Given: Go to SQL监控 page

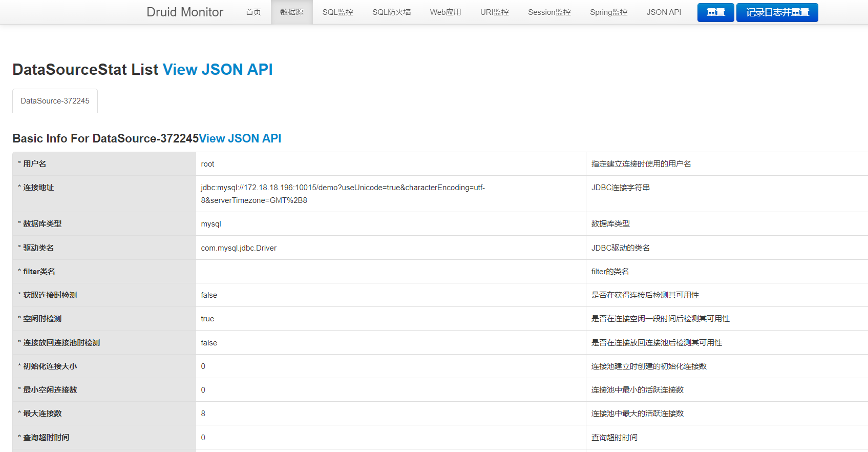Looking at the screenshot, I should click(x=337, y=12).
